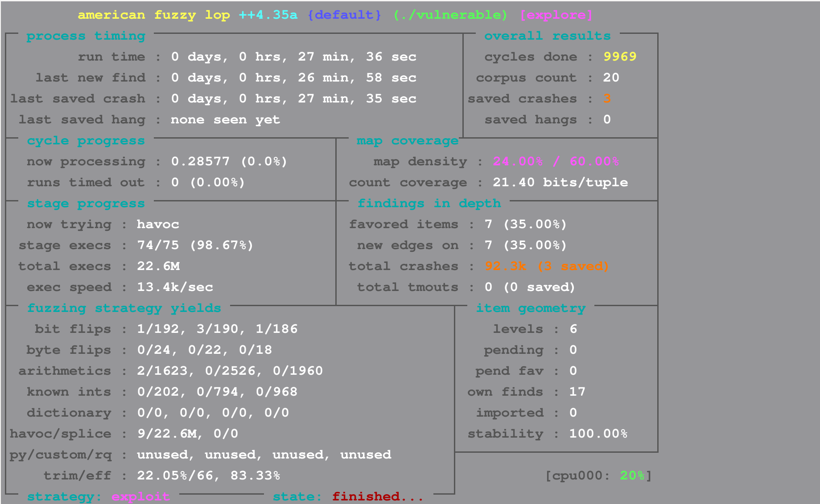This screenshot has width=820, height=504.
Task: Select the total execs value "22.6M"
Action: [x=158, y=266]
